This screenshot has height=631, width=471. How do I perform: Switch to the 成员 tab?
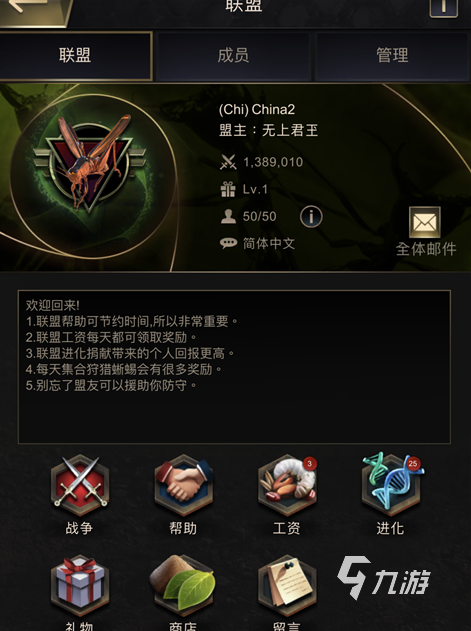(233, 56)
